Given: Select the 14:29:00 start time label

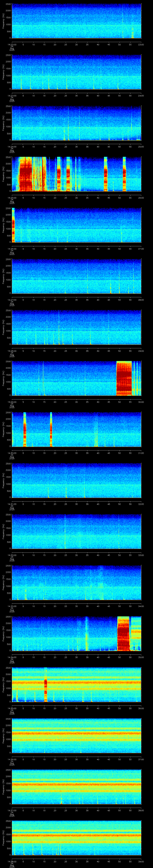Looking at the screenshot, I should coord(12,402).
